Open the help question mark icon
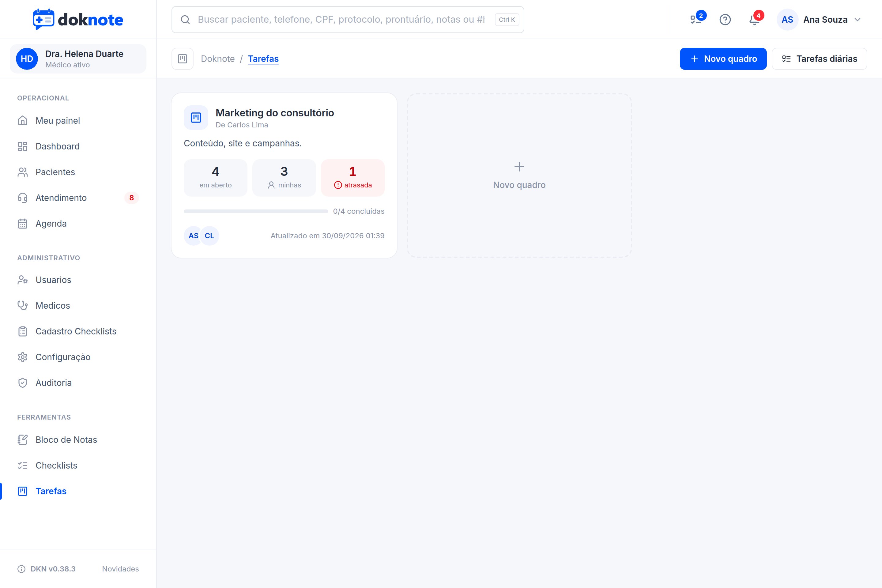The width and height of the screenshot is (882, 588). coord(725,20)
